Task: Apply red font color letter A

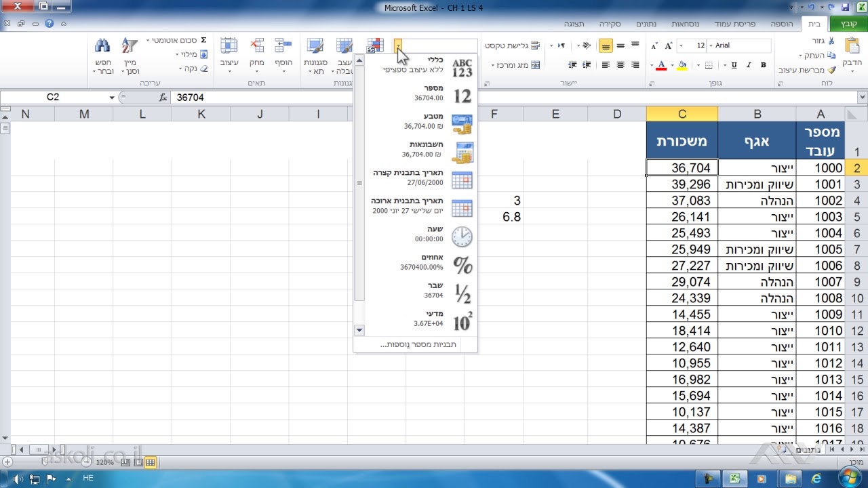Action: [661, 65]
